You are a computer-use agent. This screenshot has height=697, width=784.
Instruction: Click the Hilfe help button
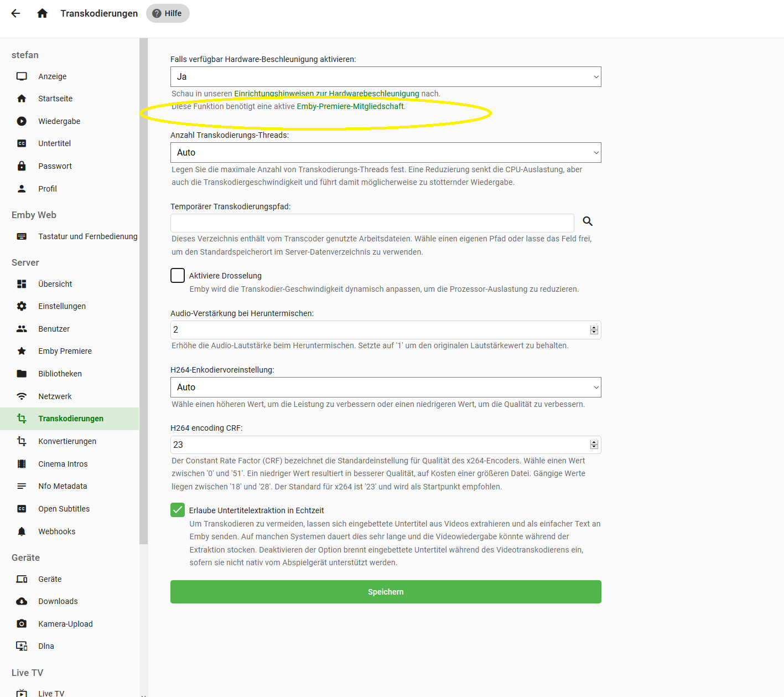coord(168,13)
